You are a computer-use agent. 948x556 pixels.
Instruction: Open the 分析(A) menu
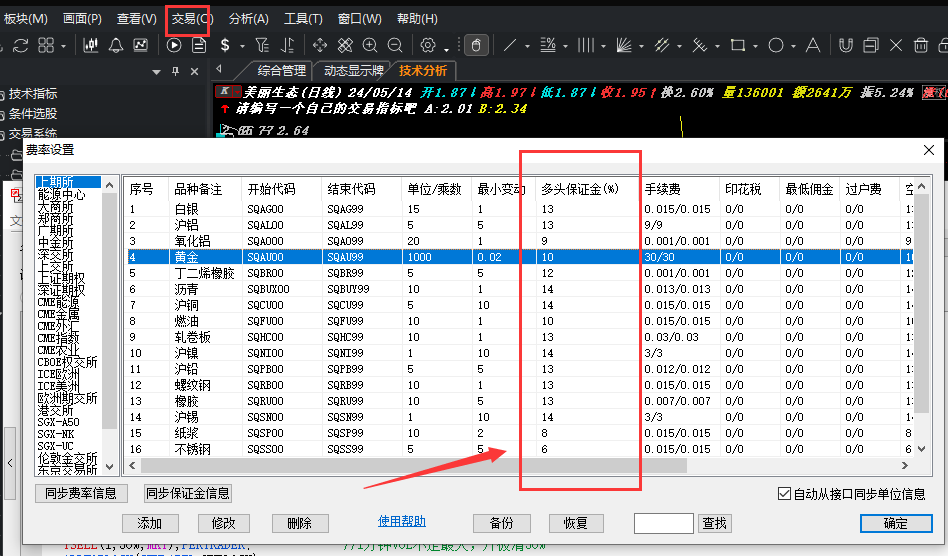tap(248, 19)
